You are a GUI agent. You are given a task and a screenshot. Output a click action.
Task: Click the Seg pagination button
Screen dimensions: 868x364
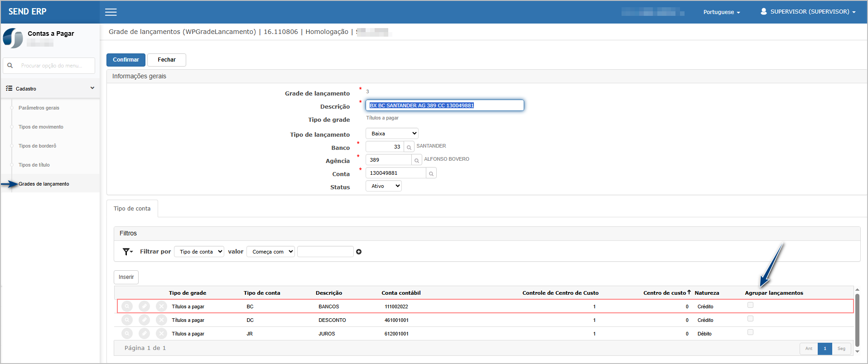[x=841, y=349]
